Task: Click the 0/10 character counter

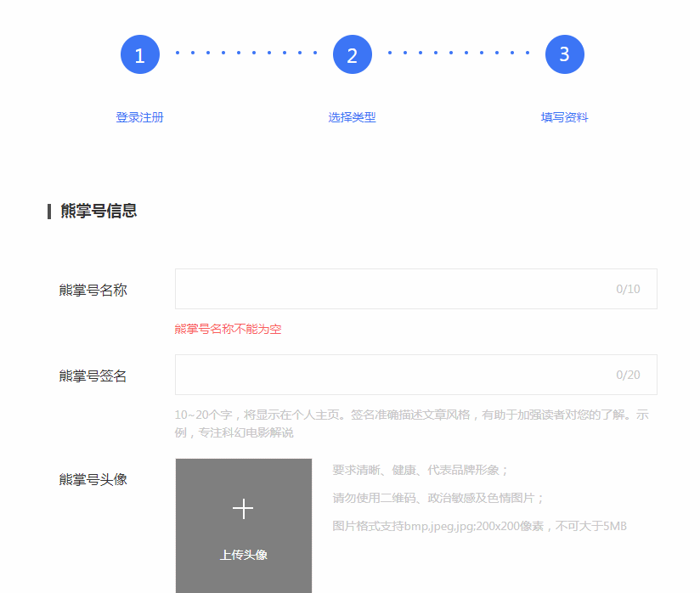Action: pyautogui.click(x=628, y=289)
